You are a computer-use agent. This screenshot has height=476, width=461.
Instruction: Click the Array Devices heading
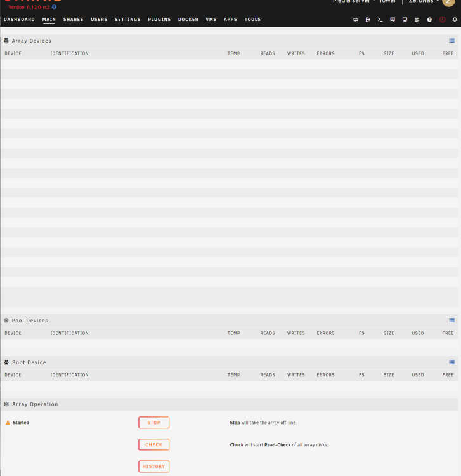(31, 41)
